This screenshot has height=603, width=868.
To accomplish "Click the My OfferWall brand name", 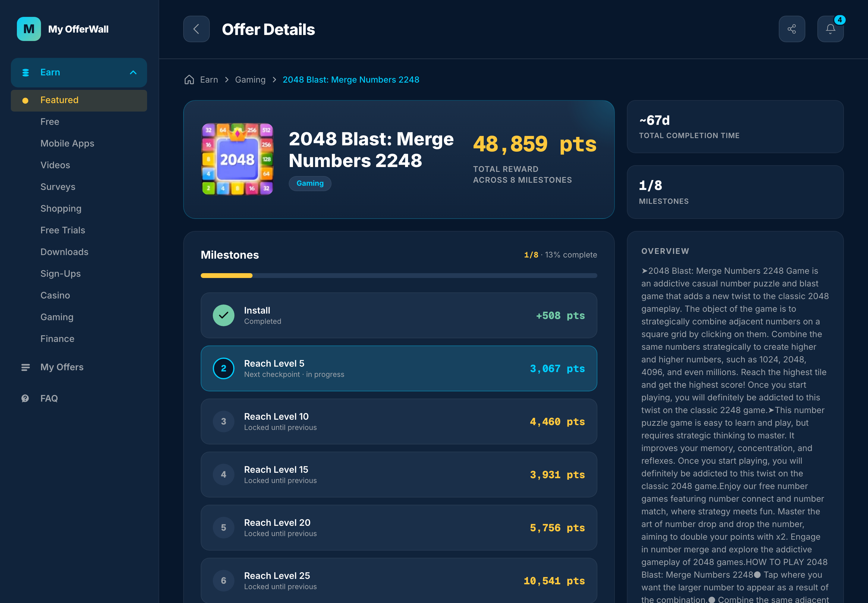I will pos(78,29).
